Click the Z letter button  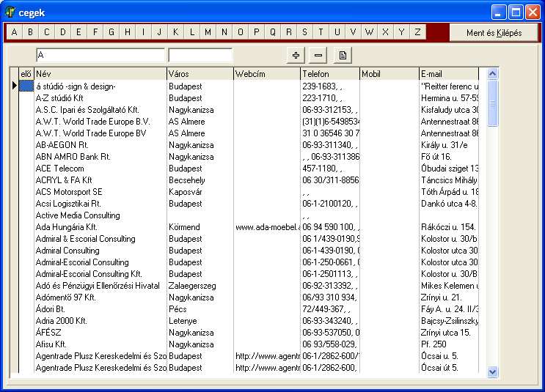(418, 32)
